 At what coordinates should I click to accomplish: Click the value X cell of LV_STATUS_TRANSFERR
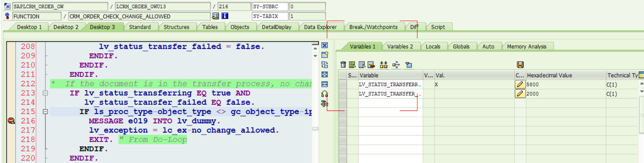click(x=474, y=84)
